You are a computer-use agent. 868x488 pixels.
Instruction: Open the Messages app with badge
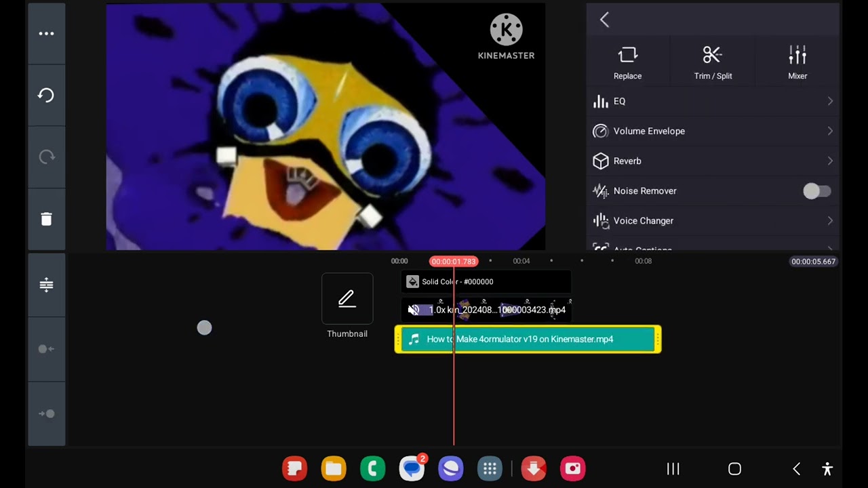[412, 468]
